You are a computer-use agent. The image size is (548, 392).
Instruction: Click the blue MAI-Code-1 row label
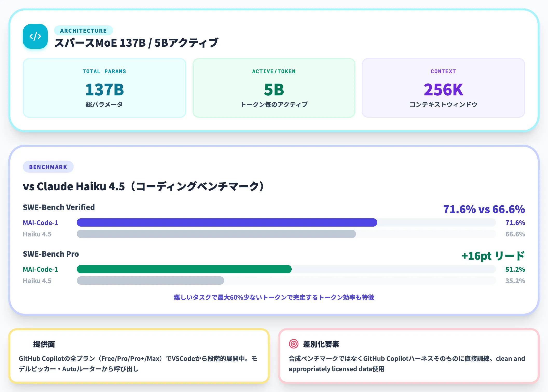[40, 223]
